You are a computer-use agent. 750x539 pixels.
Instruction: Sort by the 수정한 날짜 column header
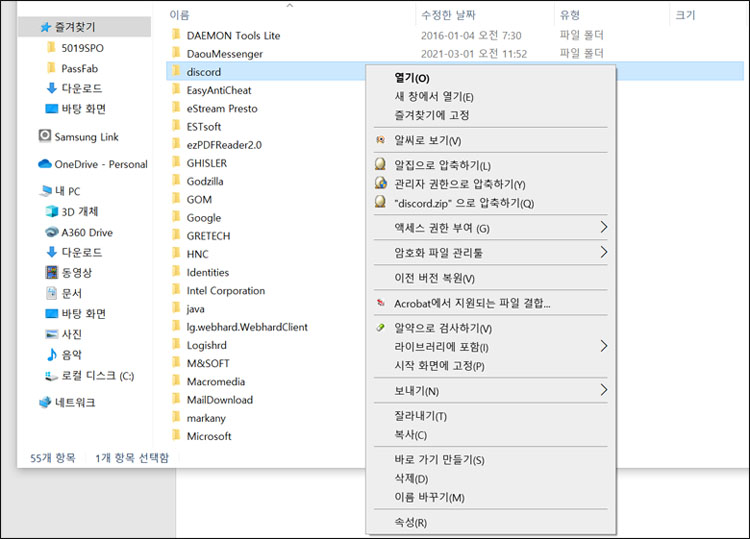pos(448,15)
